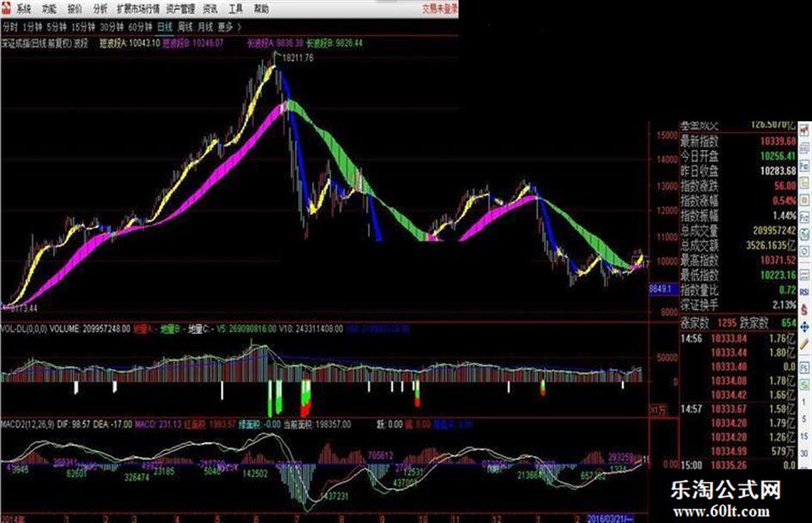Image resolution: width=812 pixels, height=523 pixels.
Task: Expand the 更多 periods dropdown
Action: (x=229, y=27)
